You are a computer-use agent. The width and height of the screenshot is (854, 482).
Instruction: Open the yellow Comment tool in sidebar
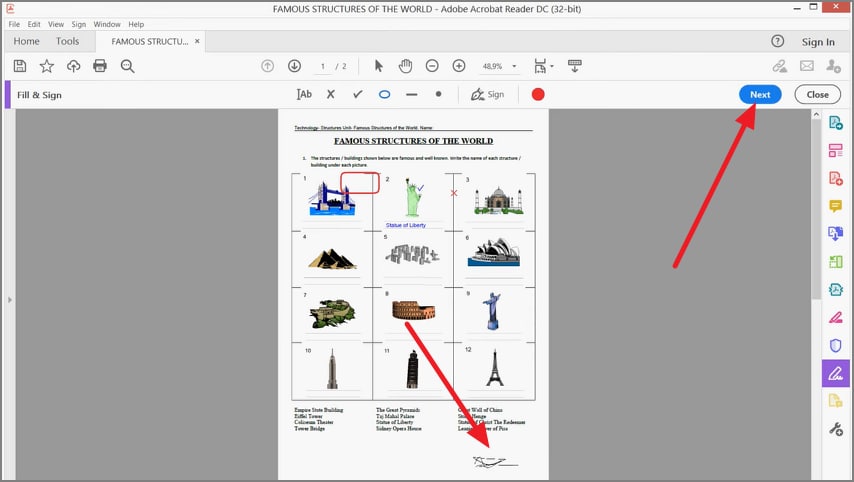click(x=835, y=206)
